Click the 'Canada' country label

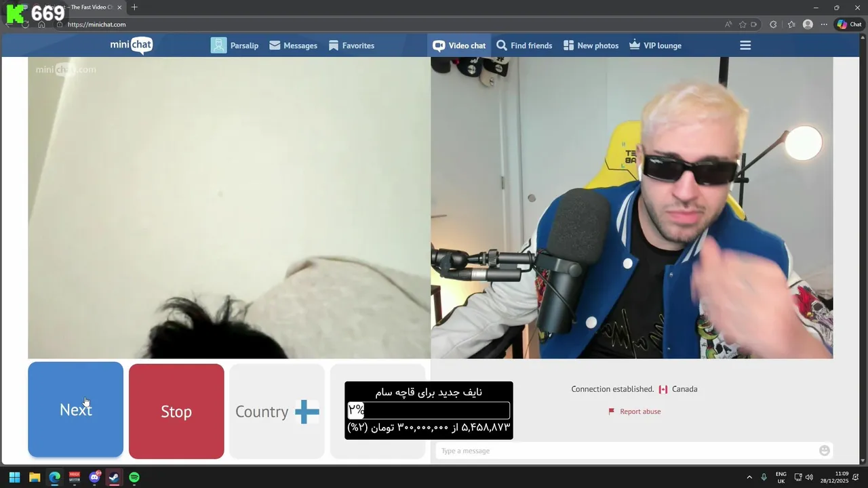tap(684, 389)
